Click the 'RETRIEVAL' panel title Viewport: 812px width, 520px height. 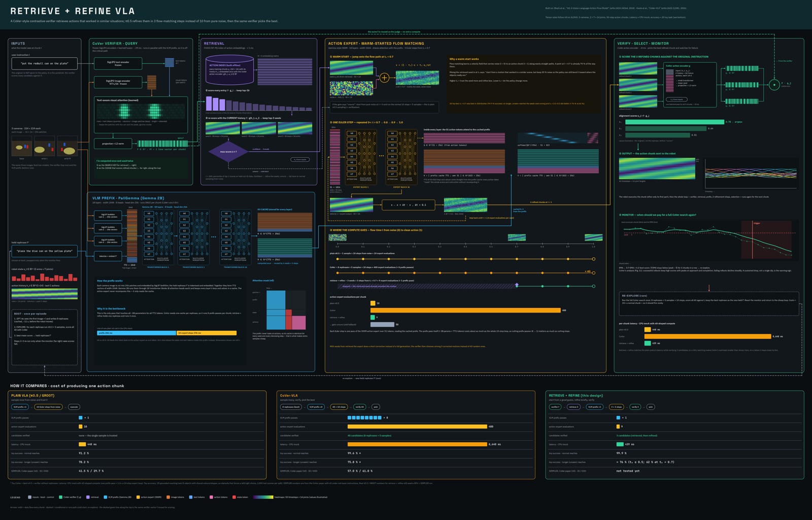pyautogui.click(x=214, y=44)
